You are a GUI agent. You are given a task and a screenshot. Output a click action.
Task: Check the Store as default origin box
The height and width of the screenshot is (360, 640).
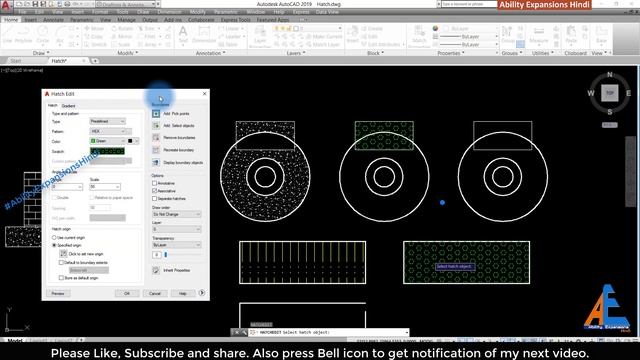tap(61, 278)
